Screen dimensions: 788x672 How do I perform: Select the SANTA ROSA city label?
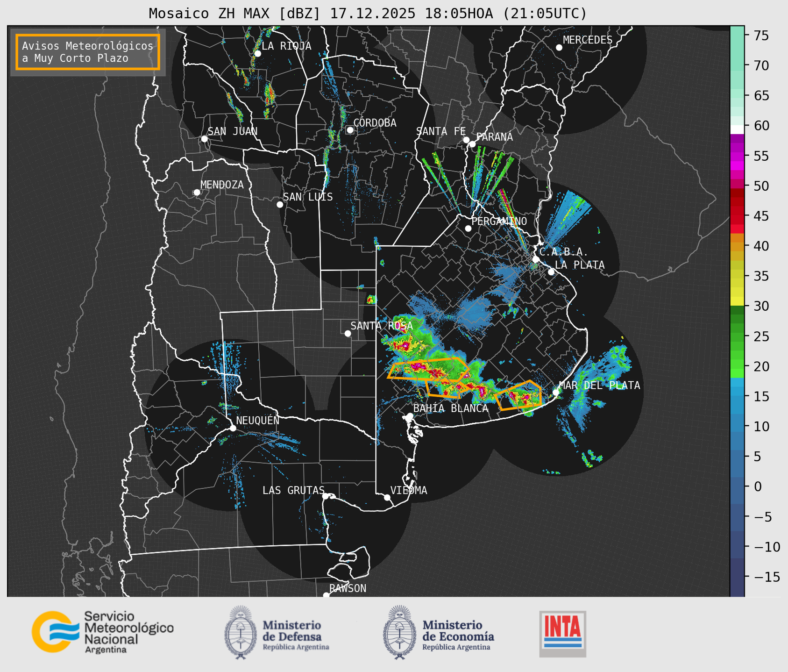[382, 326]
